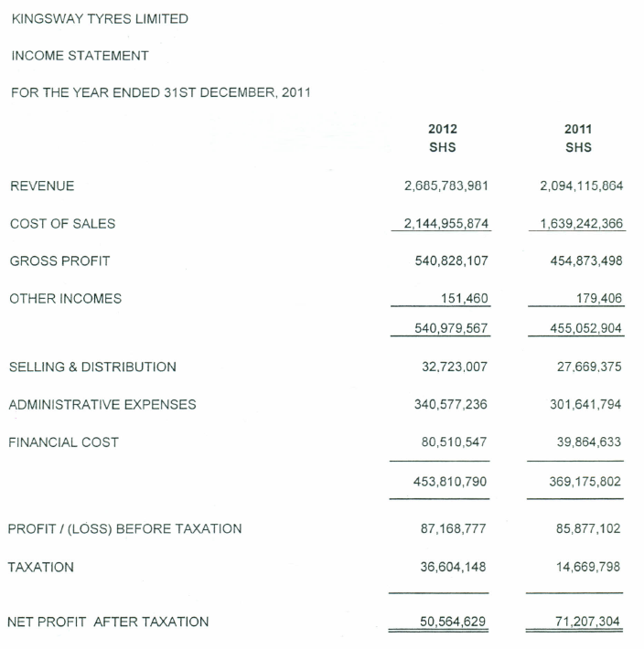
Task: Click the other incomes value 179,406
Action: (597, 299)
